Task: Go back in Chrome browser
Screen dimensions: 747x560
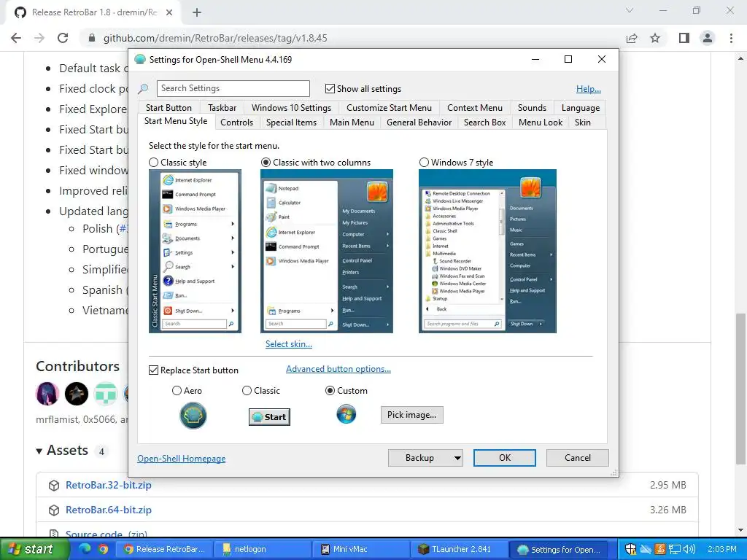Action: coord(16,38)
